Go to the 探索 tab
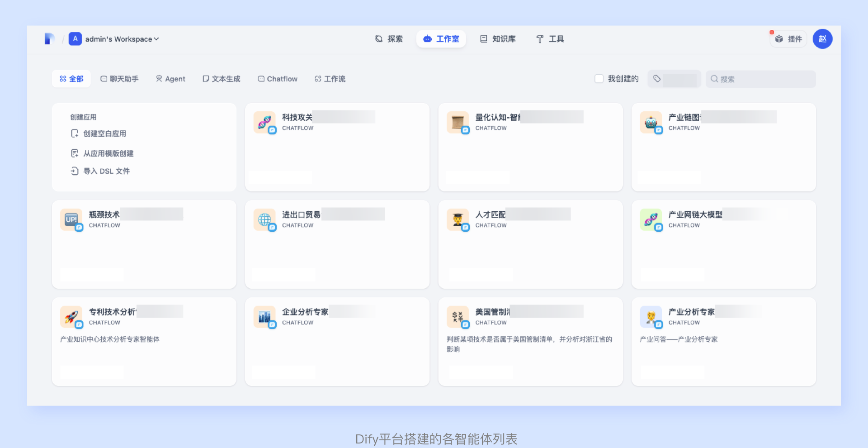 [389, 39]
